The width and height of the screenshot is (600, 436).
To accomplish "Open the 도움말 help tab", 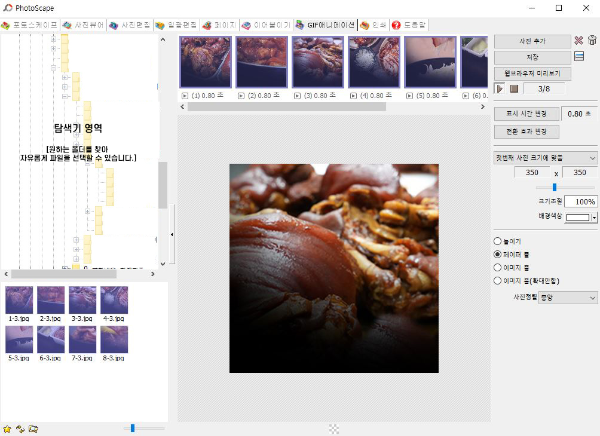I will tap(409, 25).
